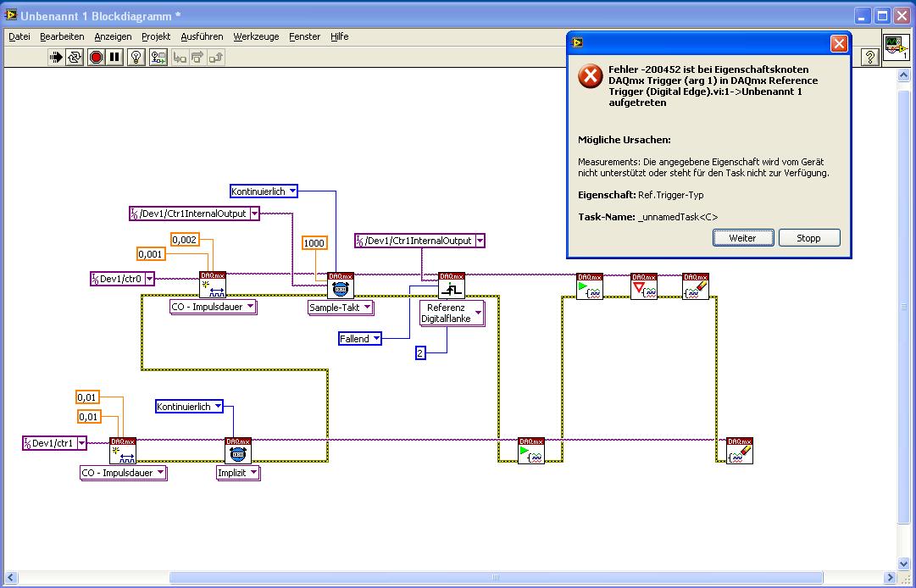Select the DAQmx Timing Sample-Takt node
The width and height of the screenshot is (916, 588).
341,286
